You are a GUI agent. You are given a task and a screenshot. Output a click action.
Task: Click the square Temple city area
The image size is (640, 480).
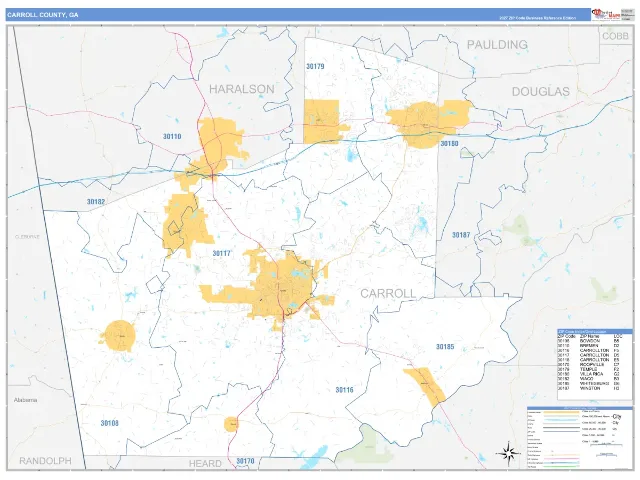pos(321,121)
